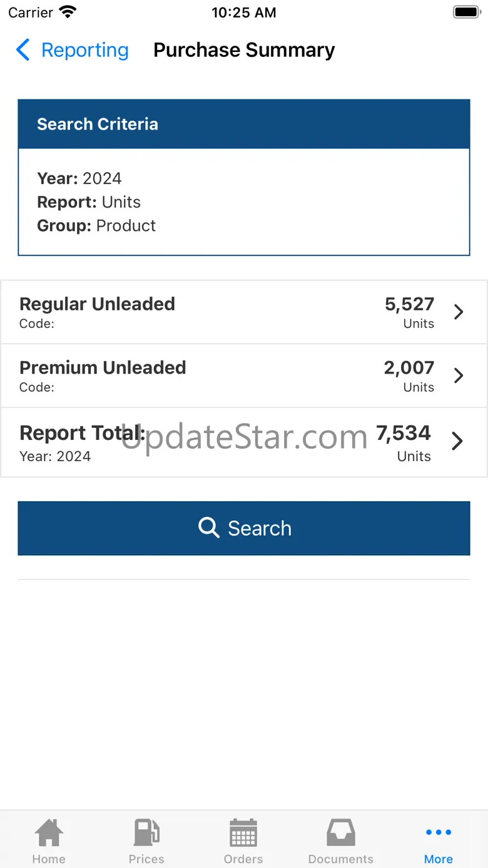Tap the blue back arrow icon
The image size is (488, 868).
tap(23, 50)
